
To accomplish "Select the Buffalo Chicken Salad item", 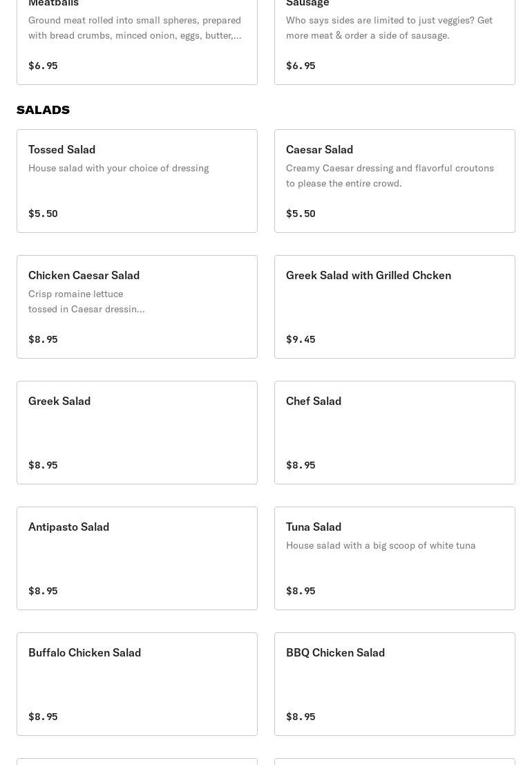I will pyautogui.click(x=137, y=684).
